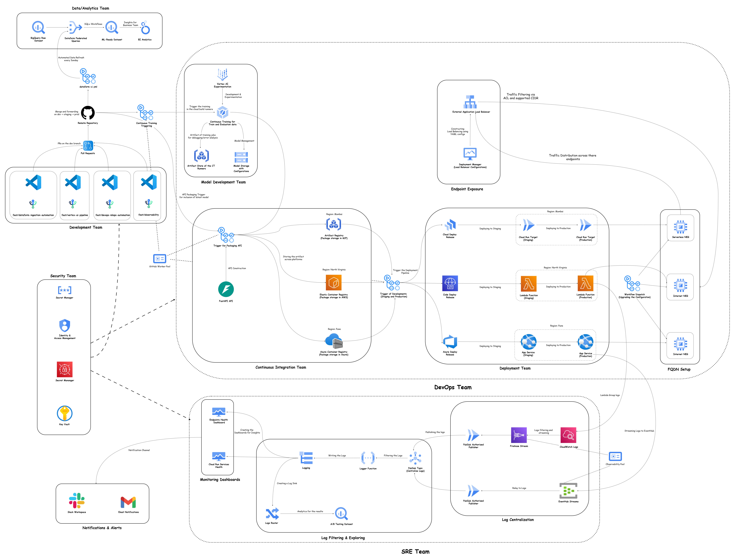Click the Vertex AI Experimentation icon
The width and height of the screenshot is (735, 560).
pyautogui.click(x=222, y=75)
